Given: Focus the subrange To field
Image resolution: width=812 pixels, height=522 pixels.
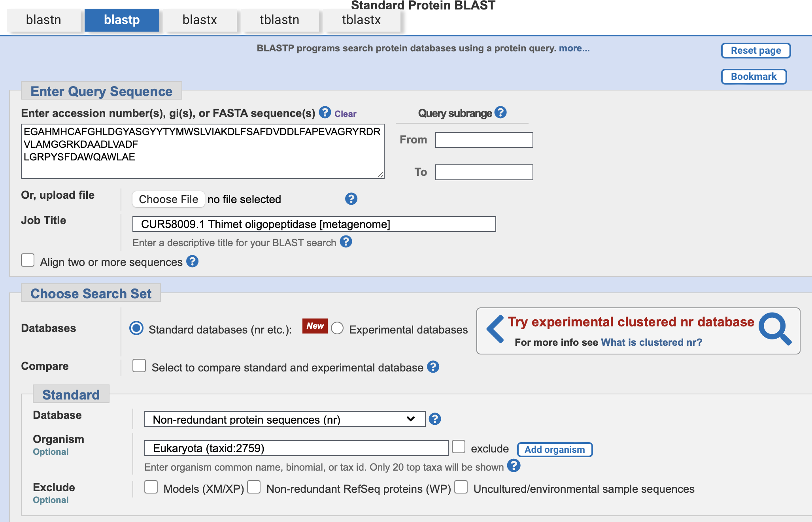Looking at the screenshot, I should point(484,172).
